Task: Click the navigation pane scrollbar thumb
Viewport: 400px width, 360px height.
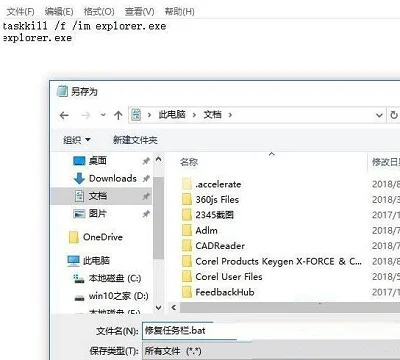Action: [159, 218]
